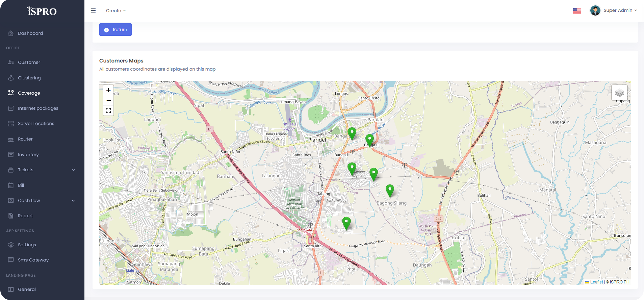This screenshot has height=300, width=644.
Task: Click the Bagong Silang label on map
Action: [391, 203]
